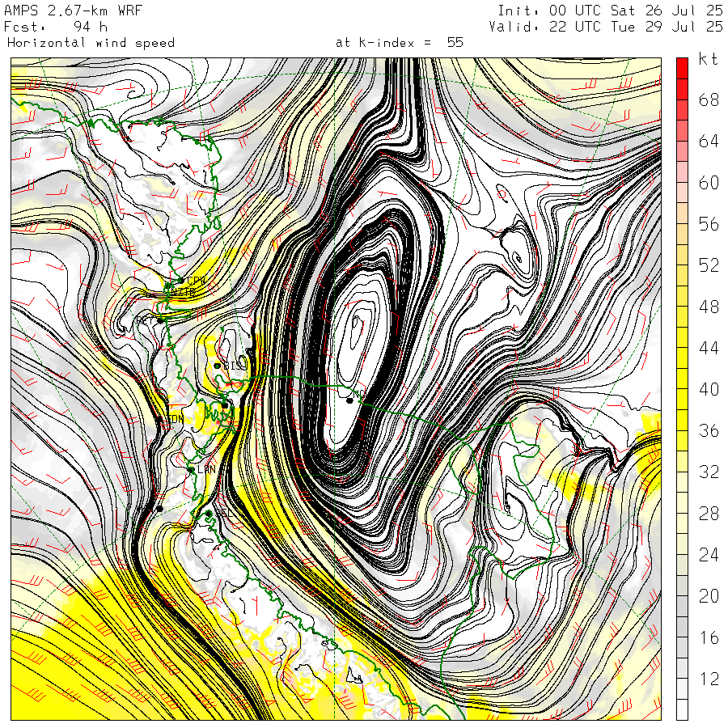Click the RET station label on the map
Screen dimensions: 728x728
click(x=145, y=320)
